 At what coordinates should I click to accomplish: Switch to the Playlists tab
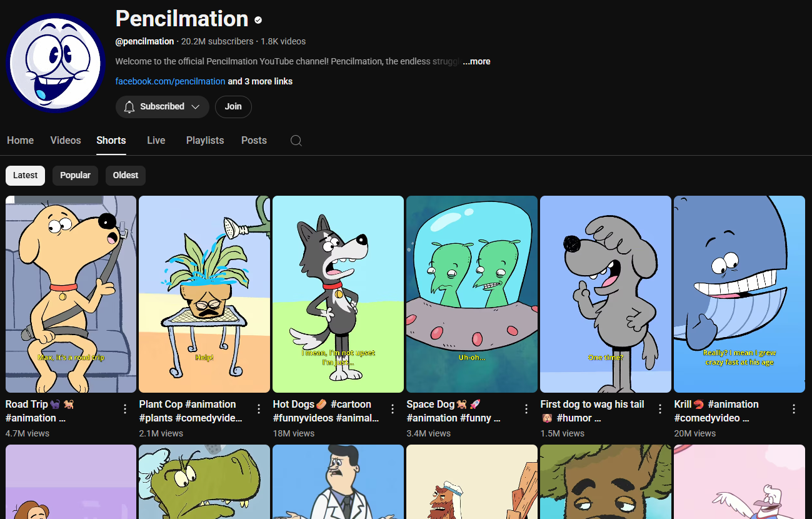tap(205, 141)
